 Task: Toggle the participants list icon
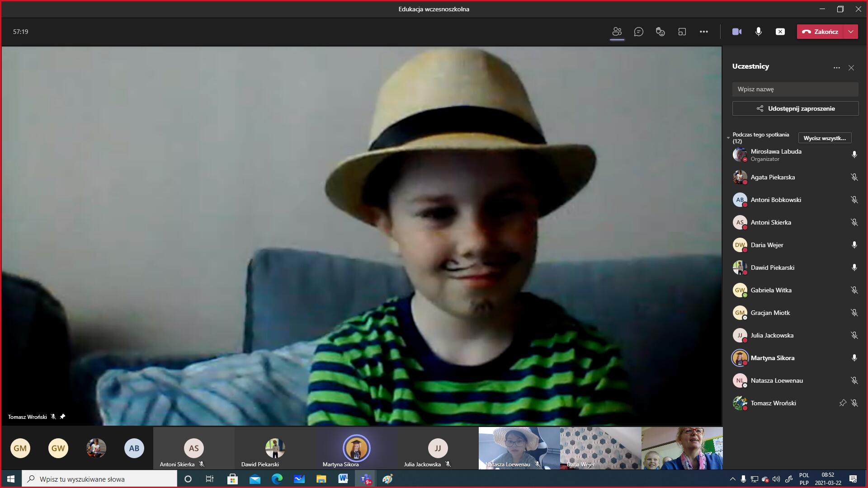point(617,32)
